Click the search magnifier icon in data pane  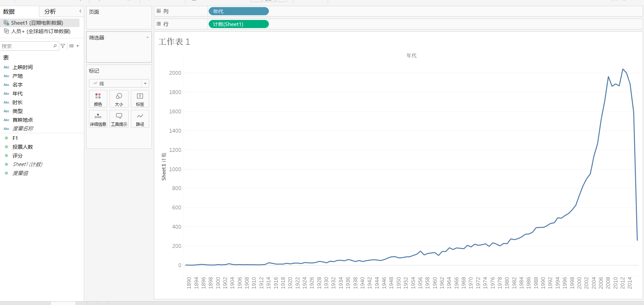pyautogui.click(x=55, y=46)
